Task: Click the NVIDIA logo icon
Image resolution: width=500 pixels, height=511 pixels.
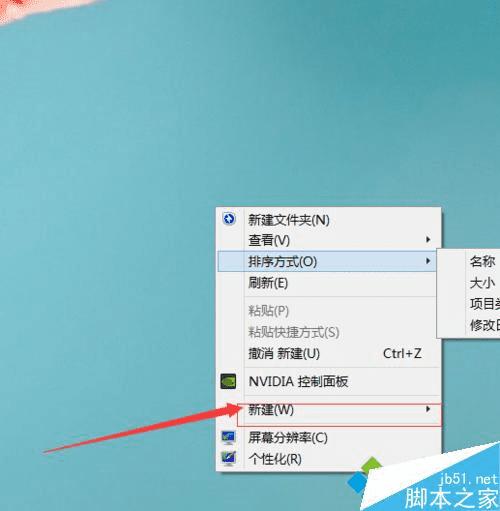Action: (228, 381)
